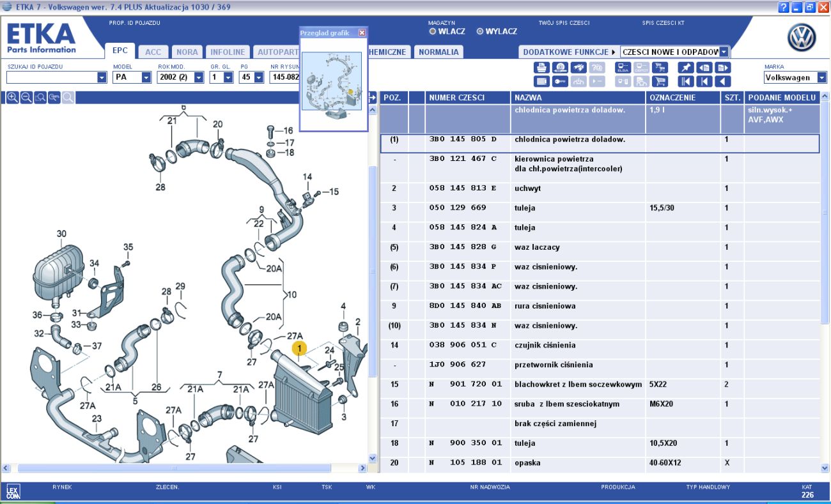Go to previous illustration page icon
This screenshot has height=504, width=831.
click(x=704, y=68)
